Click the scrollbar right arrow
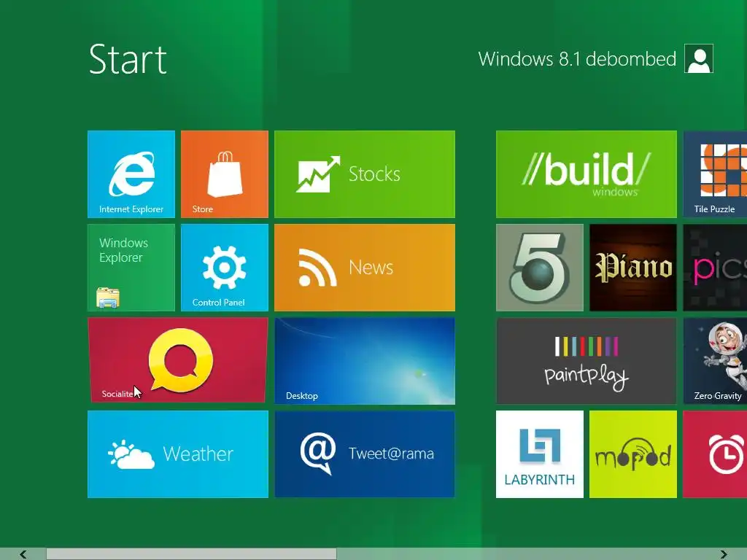The image size is (747, 560). 724,554
